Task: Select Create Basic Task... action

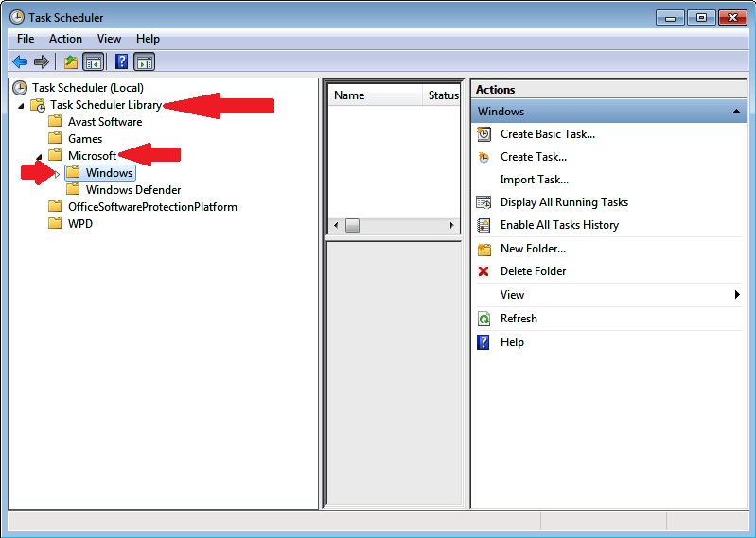Action: point(548,134)
